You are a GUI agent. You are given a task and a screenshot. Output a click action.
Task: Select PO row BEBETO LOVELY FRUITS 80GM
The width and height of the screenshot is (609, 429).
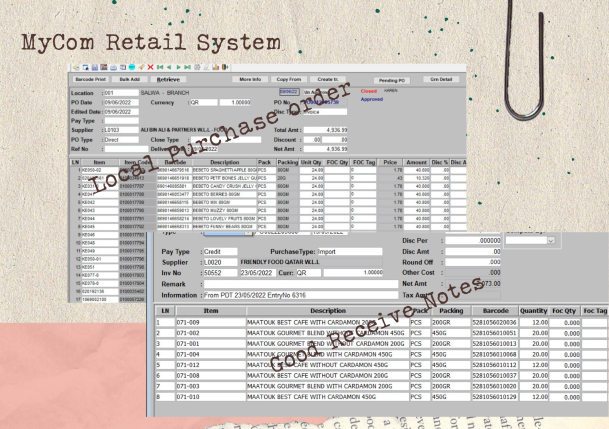(268, 219)
